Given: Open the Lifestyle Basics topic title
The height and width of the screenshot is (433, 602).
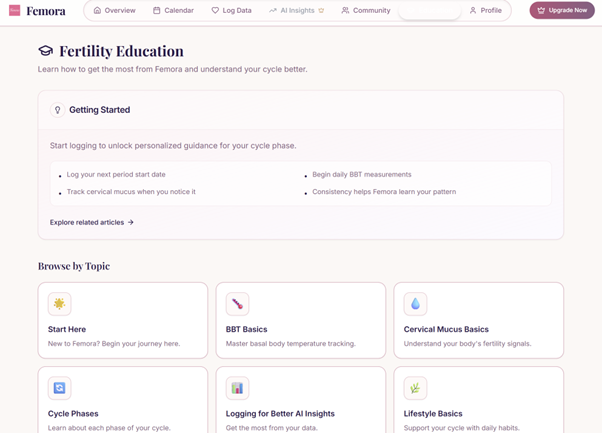Looking at the screenshot, I should [x=433, y=413].
